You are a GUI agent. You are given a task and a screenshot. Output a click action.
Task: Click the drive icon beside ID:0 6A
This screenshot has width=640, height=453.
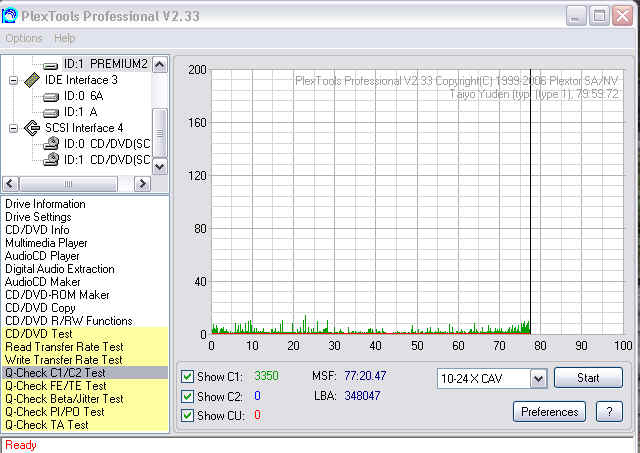51,97
